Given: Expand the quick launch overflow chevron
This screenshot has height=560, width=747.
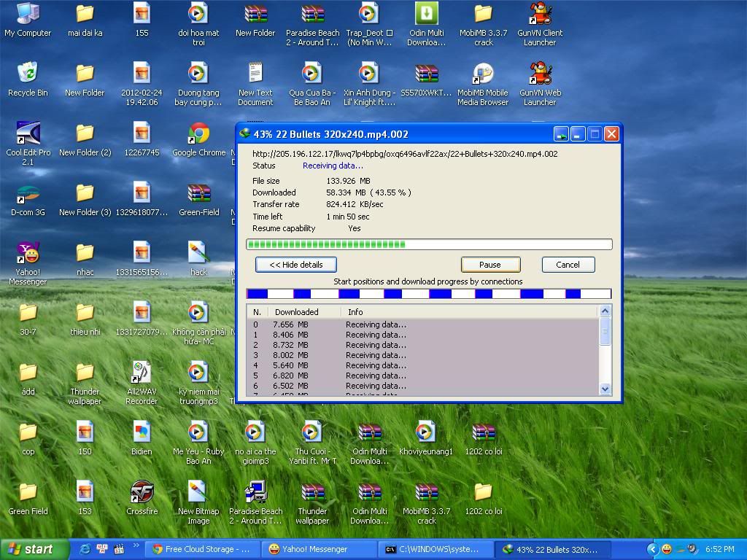Looking at the screenshot, I should 136,545.
